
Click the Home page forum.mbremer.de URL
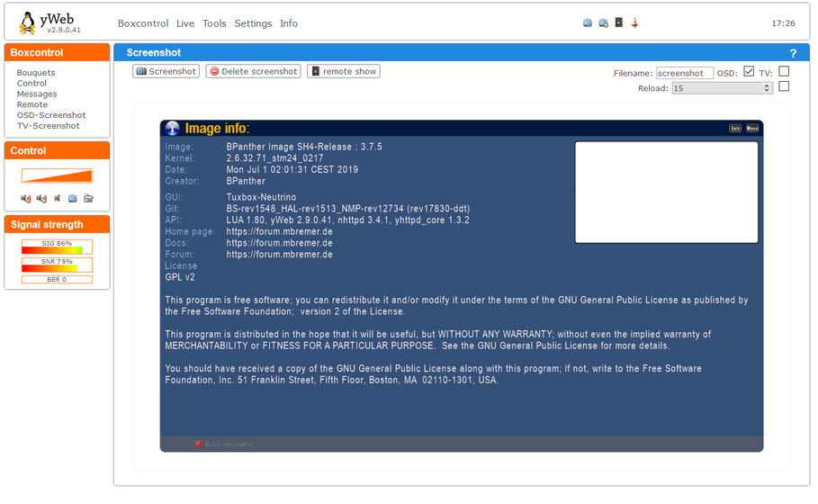point(279,231)
